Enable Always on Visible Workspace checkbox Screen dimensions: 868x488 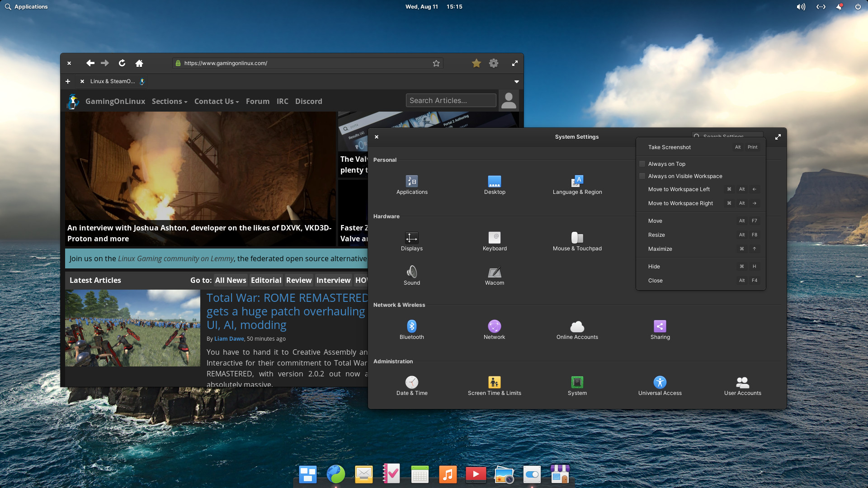point(642,176)
